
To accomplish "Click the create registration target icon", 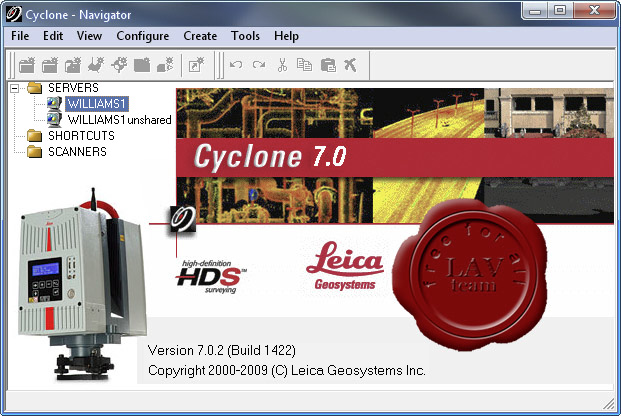I will tap(119, 65).
